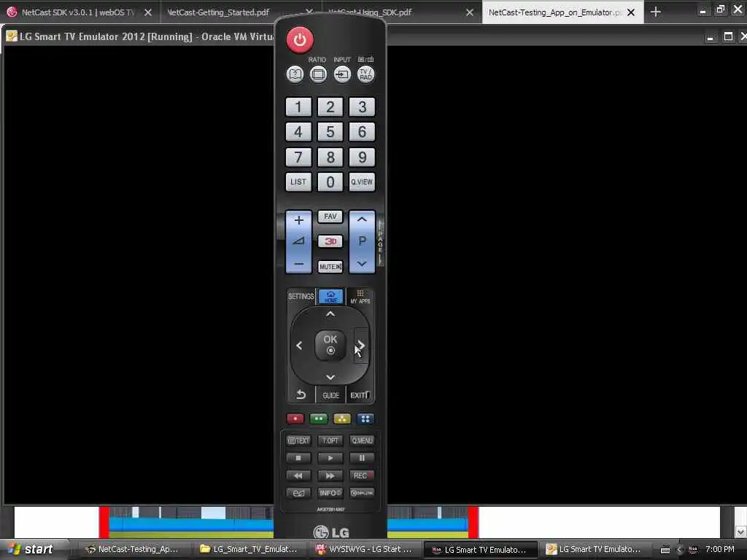Image resolution: width=747 pixels, height=560 pixels.
Task: Switch to WYSIWYG - LG Start taskbar item
Action: (365, 549)
